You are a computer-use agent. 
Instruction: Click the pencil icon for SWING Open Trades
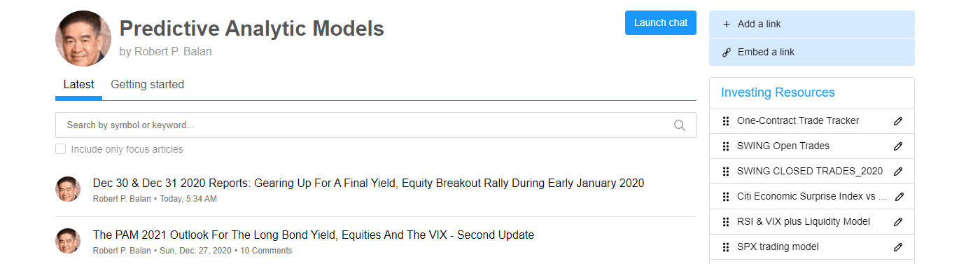click(x=898, y=146)
